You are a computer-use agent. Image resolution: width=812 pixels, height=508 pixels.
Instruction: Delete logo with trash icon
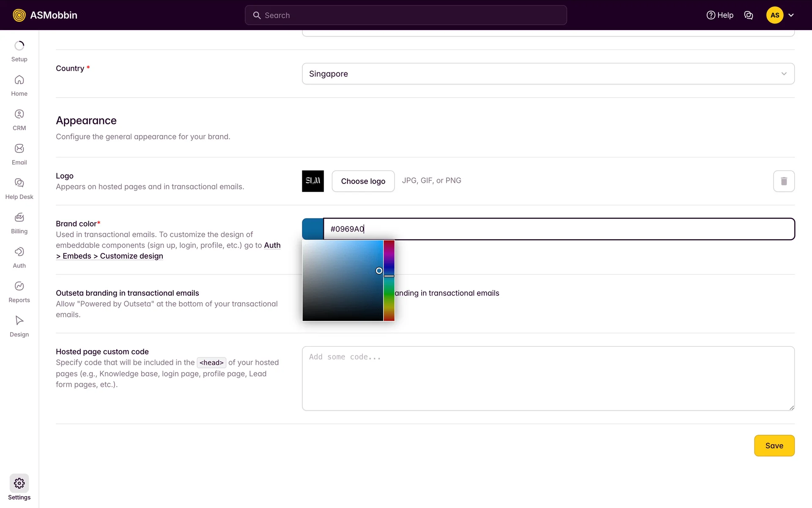[x=784, y=181]
